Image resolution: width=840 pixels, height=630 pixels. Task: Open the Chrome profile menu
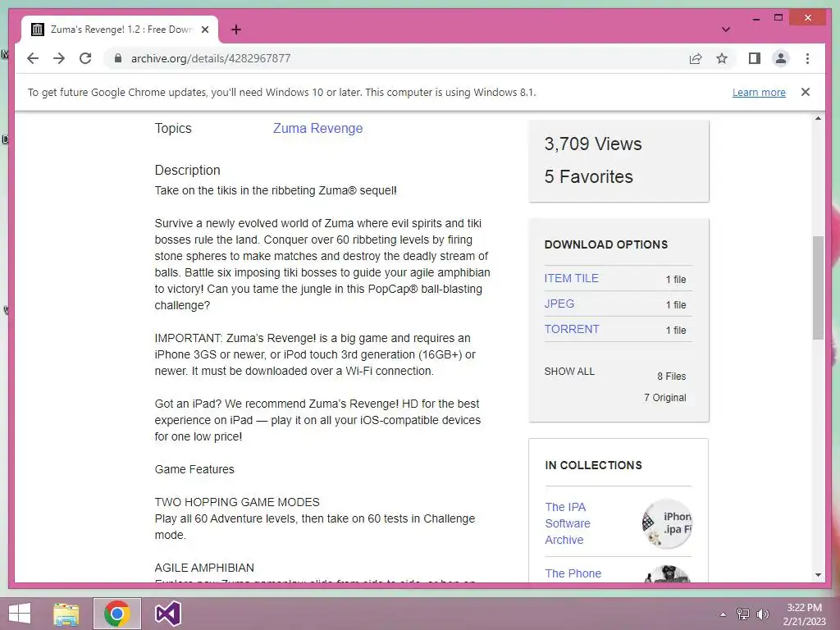(x=781, y=58)
